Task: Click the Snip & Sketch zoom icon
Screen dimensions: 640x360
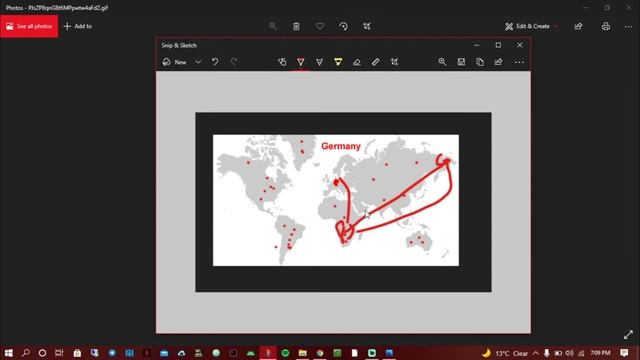Action: tap(442, 62)
